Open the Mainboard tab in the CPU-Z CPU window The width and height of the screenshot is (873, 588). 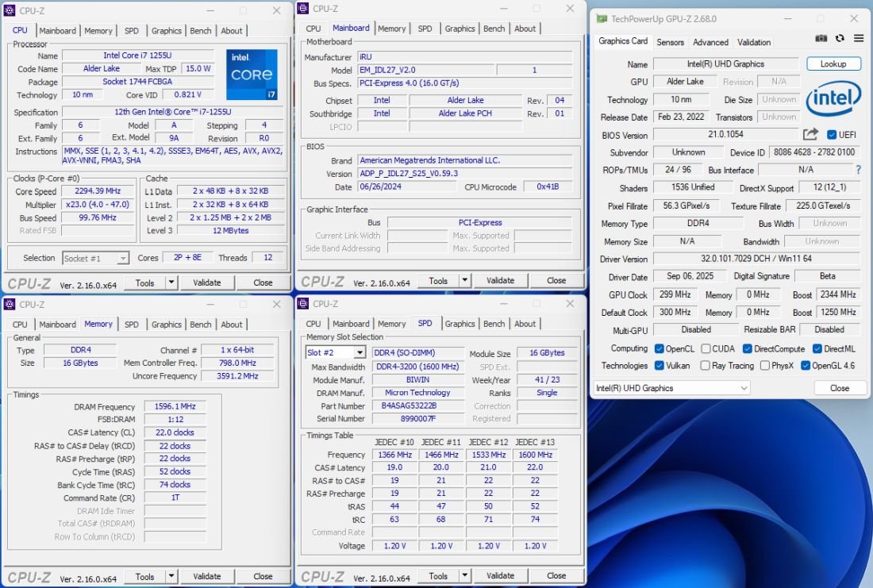point(57,31)
